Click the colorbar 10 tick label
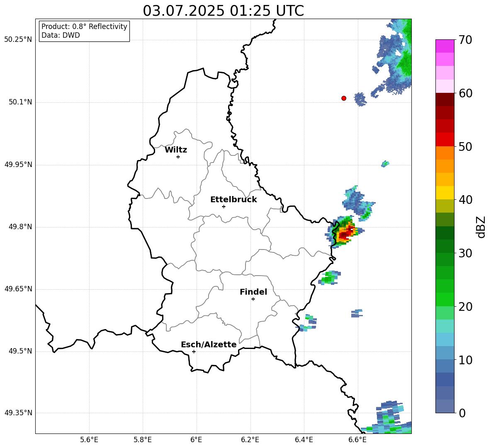This screenshot has width=491, height=448. point(465,360)
